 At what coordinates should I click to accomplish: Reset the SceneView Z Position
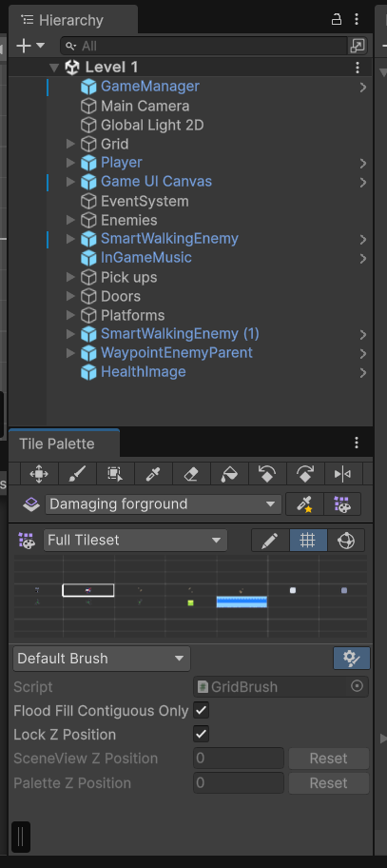(x=328, y=759)
